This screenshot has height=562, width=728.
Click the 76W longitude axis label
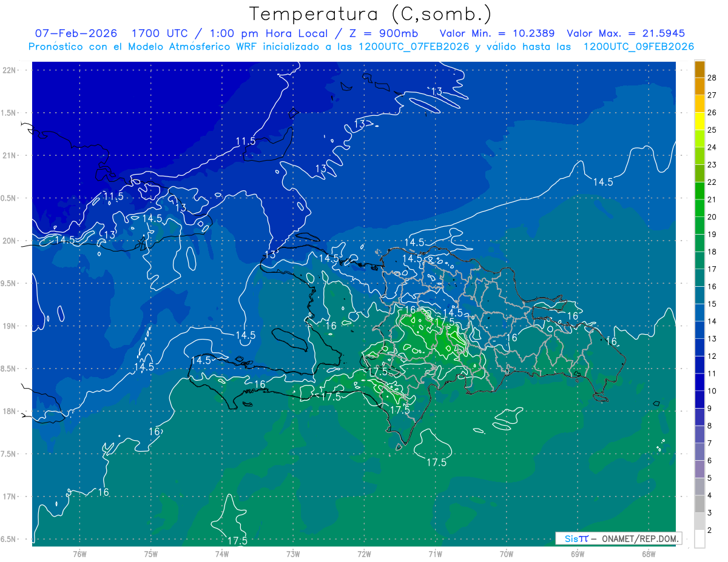coord(79,554)
